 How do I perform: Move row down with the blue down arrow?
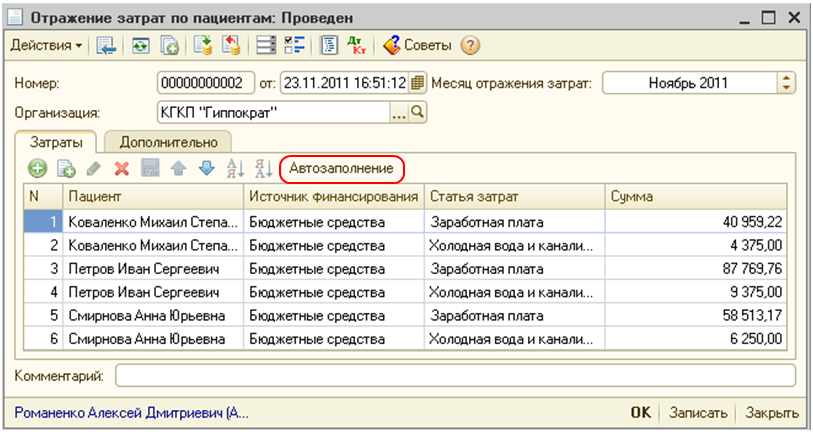[x=207, y=169]
